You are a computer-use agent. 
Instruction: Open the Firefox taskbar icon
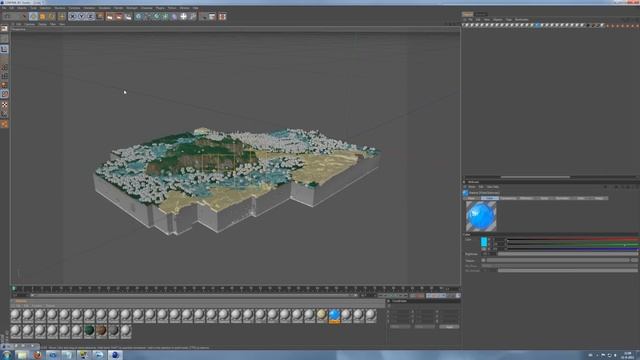tap(38, 355)
